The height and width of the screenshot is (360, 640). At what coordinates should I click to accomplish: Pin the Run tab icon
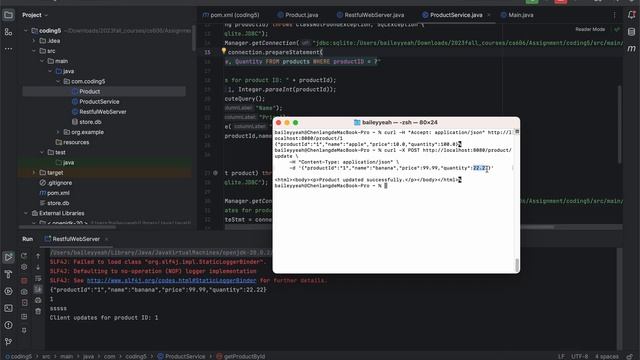tap(24, 330)
